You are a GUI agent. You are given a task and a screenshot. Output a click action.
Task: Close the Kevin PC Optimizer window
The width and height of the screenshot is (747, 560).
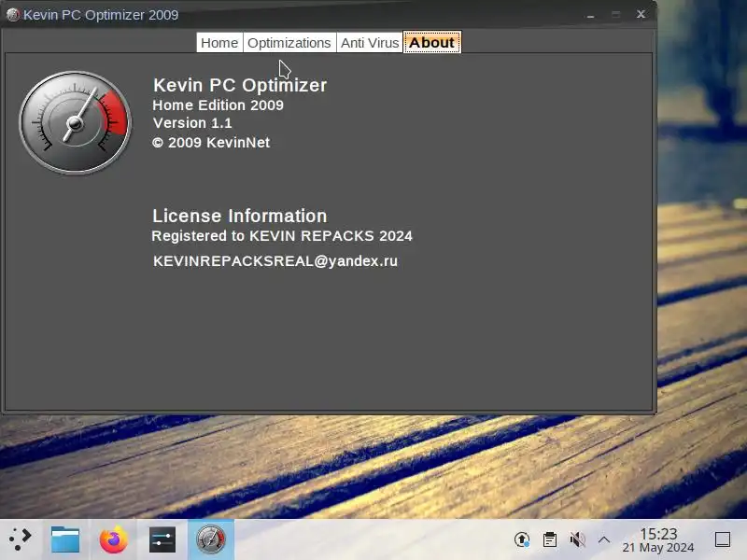pyautogui.click(x=641, y=14)
